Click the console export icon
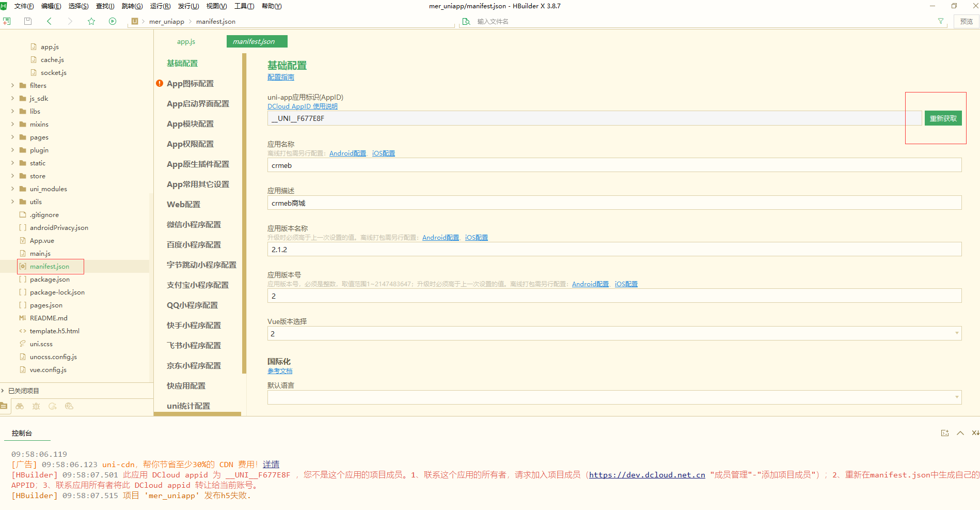Viewport: 980px width, 510px height. (945, 433)
